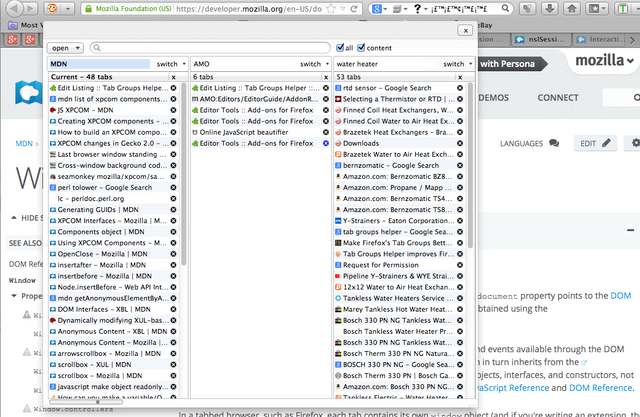Close the 'Generating GUIDs | MDN' entry
The height and width of the screenshot is (417, 640).
(173, 210)
